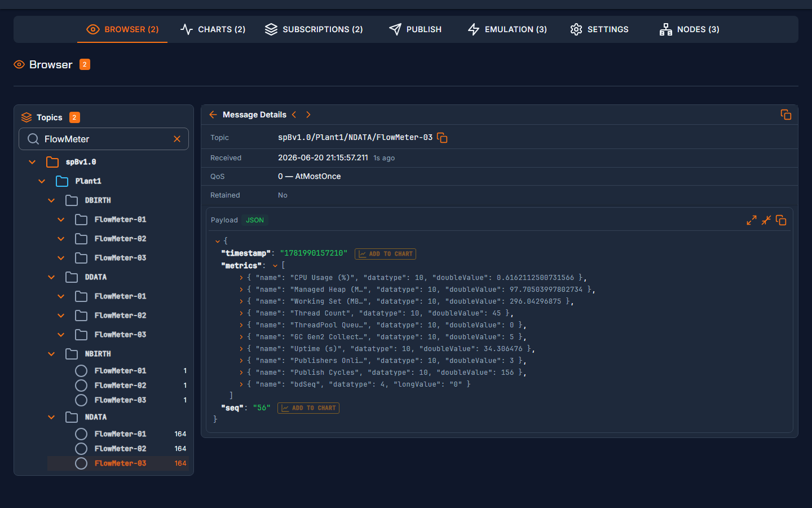The image size is (812, 508).
Task: Expand DBIRTH FlowMeter-02 chevron
Action: [61, 239]
